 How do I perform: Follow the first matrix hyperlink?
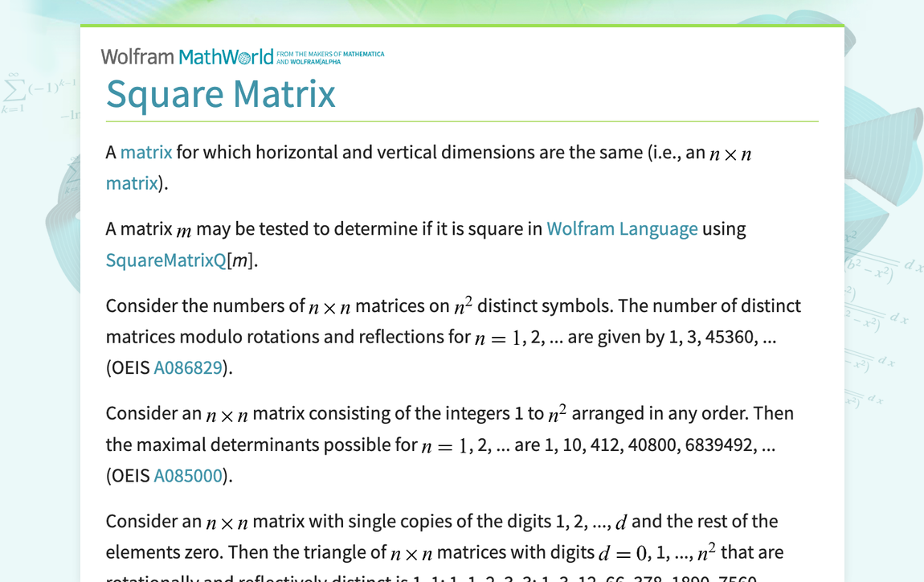point(145,151)
